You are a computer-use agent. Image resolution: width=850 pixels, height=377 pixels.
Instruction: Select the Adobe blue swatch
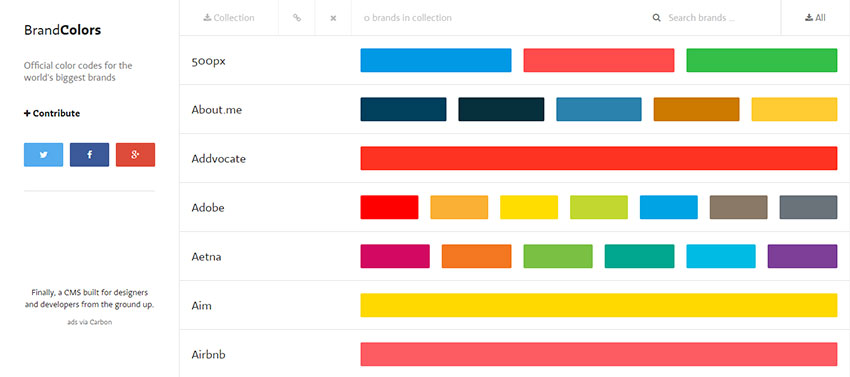pyautogui.click(x=669, y=207)
